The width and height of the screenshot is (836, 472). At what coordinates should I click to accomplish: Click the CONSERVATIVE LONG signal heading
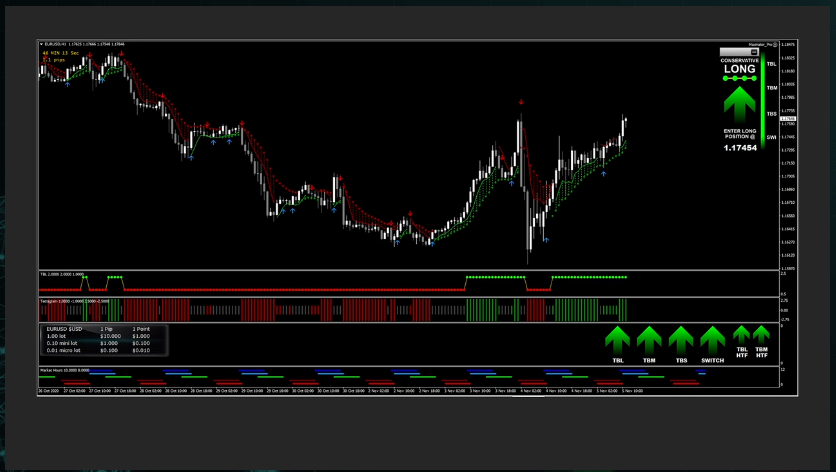pyautogui.click(x=739, y=65)
